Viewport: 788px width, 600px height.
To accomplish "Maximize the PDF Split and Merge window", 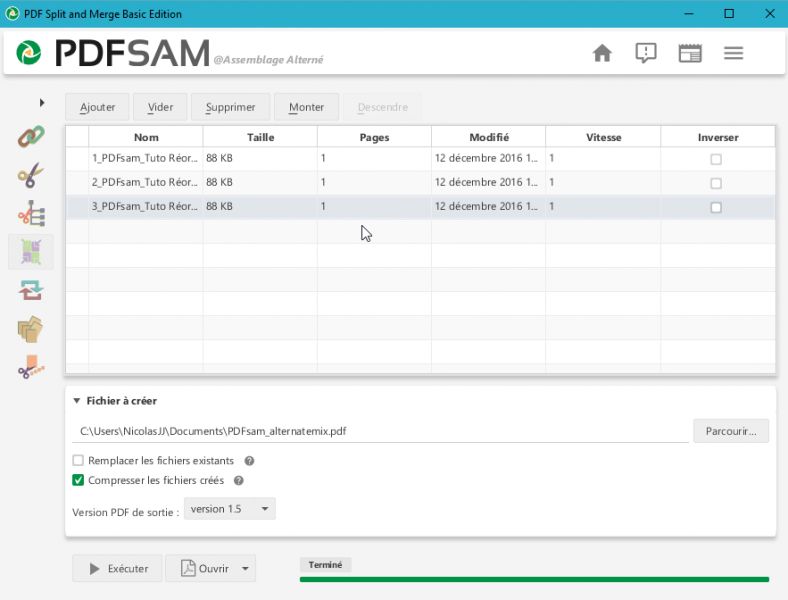I will click(729, 14).
